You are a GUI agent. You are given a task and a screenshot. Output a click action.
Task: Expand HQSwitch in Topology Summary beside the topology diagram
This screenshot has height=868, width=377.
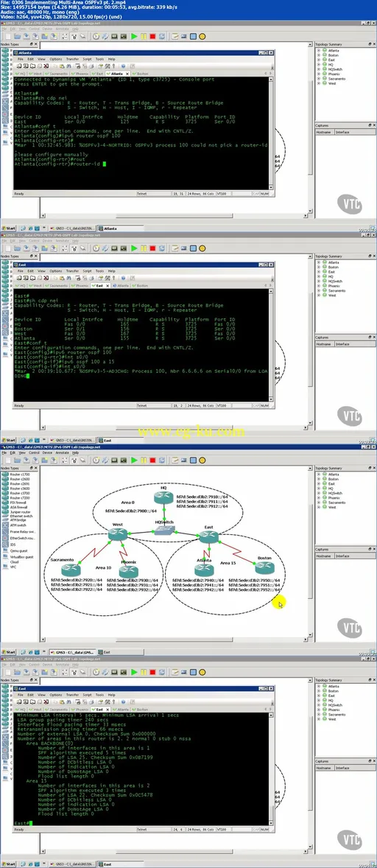(318, 493)
